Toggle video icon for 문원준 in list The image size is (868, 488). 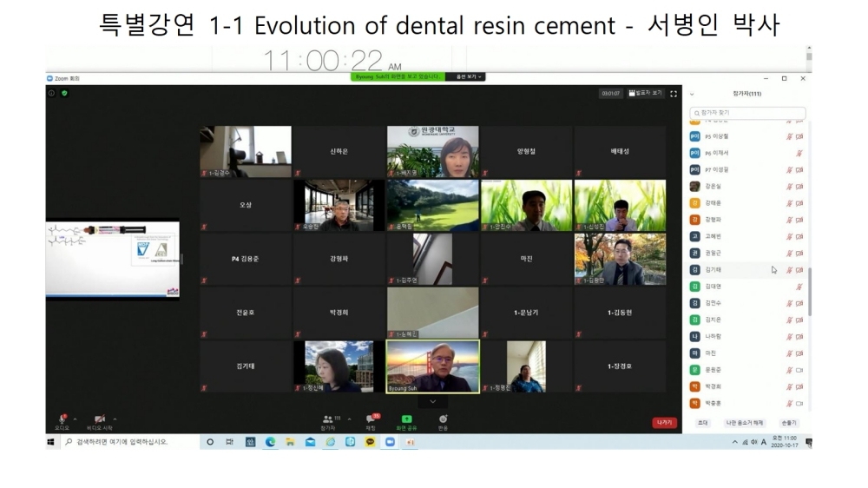click(799, 370)
